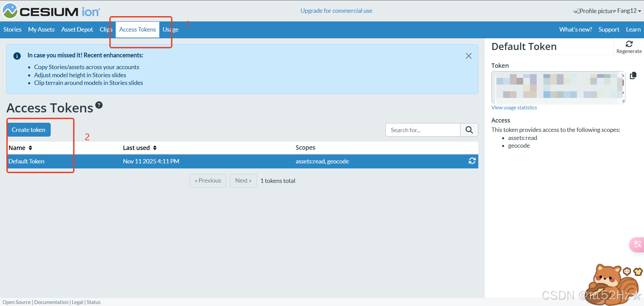Screen dimensions: 644x306
Task: Toggle sorting on the Name column
Action: coord(30,148)
